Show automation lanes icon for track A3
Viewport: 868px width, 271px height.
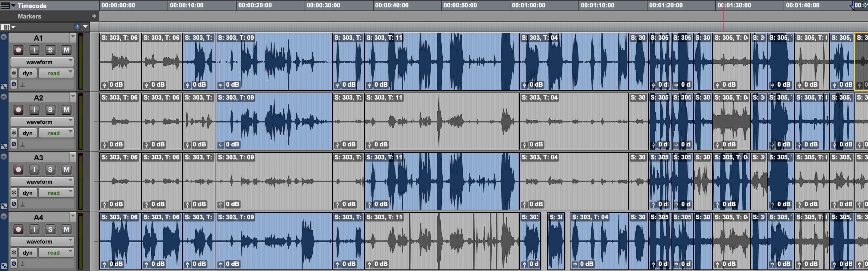4,206
